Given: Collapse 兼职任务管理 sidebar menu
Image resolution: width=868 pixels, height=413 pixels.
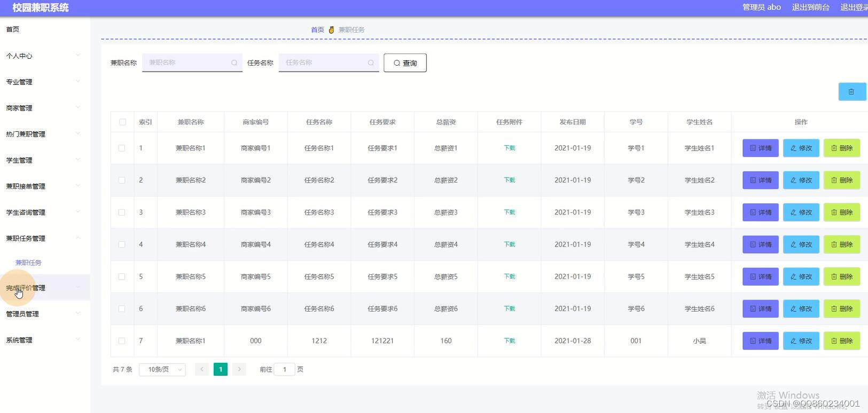Looking at the screenshot, I should coord(45,239).
